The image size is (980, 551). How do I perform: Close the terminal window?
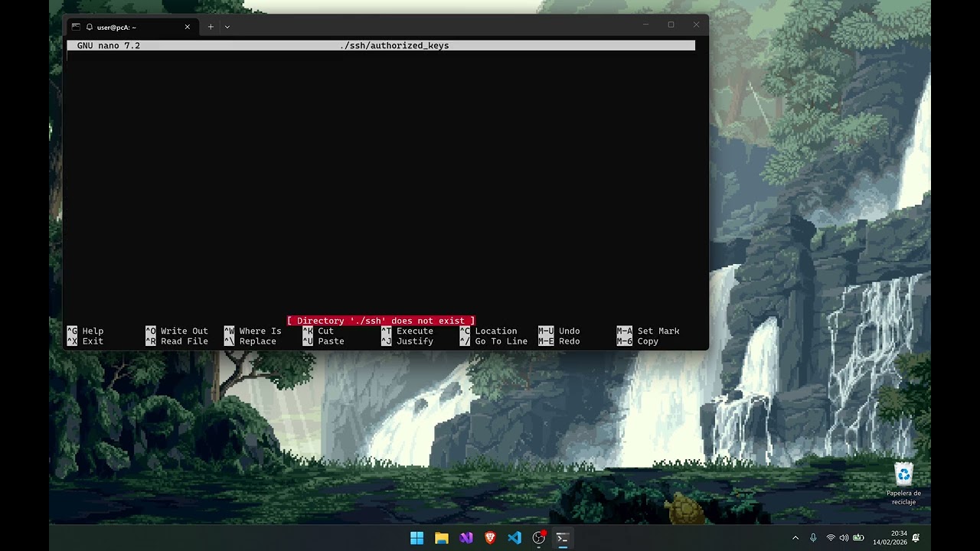(696, 24)
